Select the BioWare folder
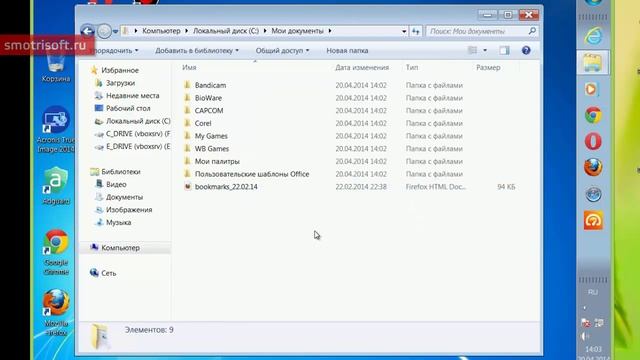Screen dimensions: 640x360 [x=208, y=98]
